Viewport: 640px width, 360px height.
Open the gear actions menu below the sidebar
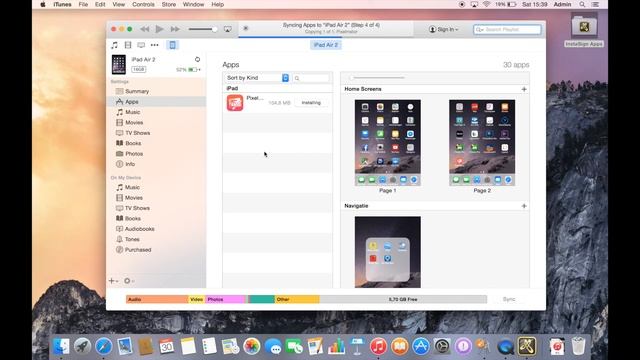click(129, 281)
